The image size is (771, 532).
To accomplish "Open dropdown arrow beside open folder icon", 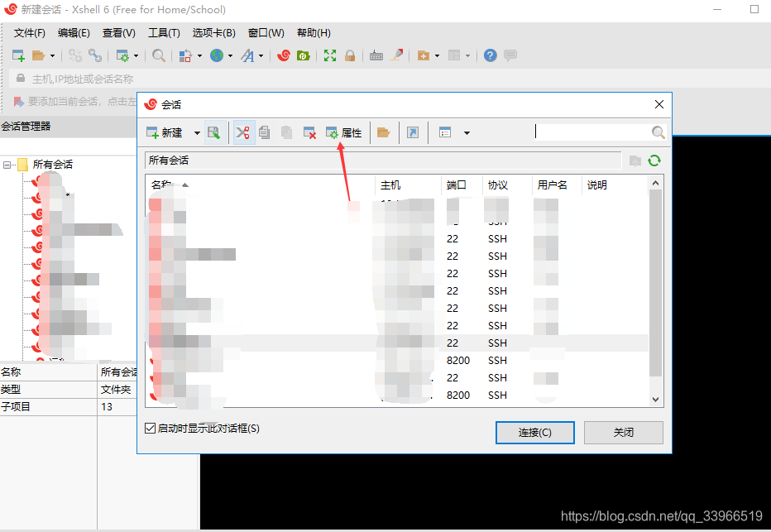I will click(x=52, y=56).
